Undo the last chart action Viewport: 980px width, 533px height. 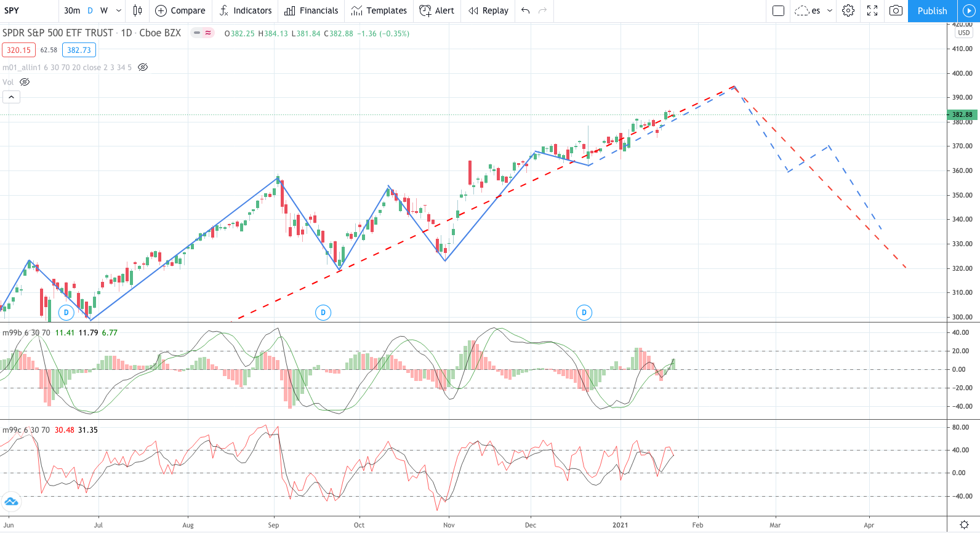click(525, 10)
